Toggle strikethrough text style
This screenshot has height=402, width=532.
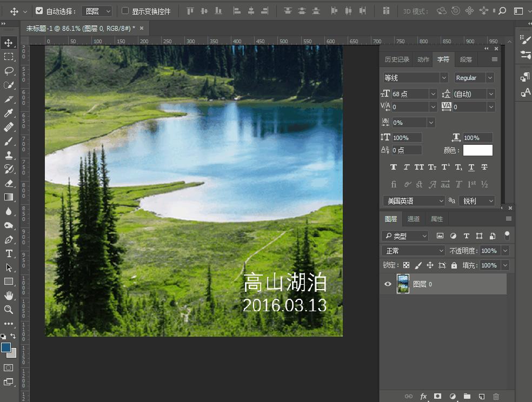484,167
